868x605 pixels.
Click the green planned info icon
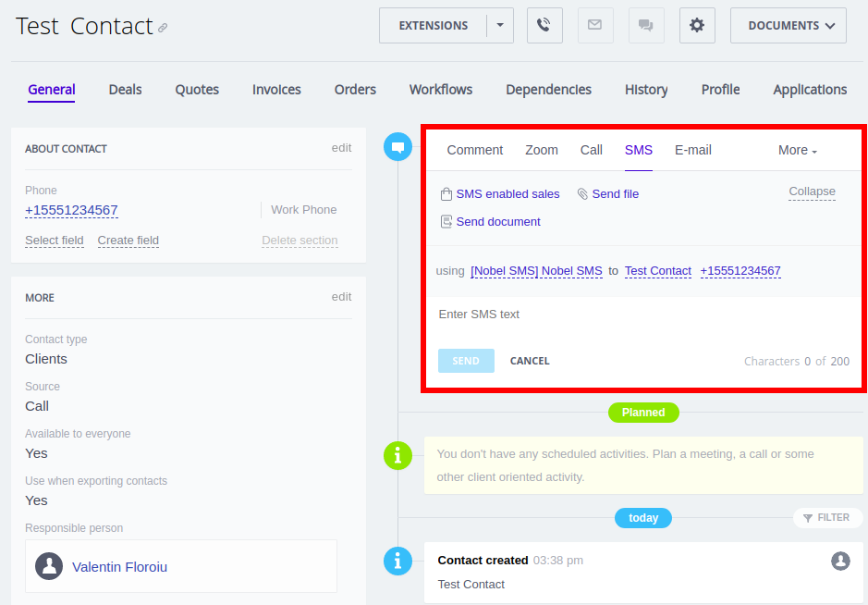[x=397, y=455]
